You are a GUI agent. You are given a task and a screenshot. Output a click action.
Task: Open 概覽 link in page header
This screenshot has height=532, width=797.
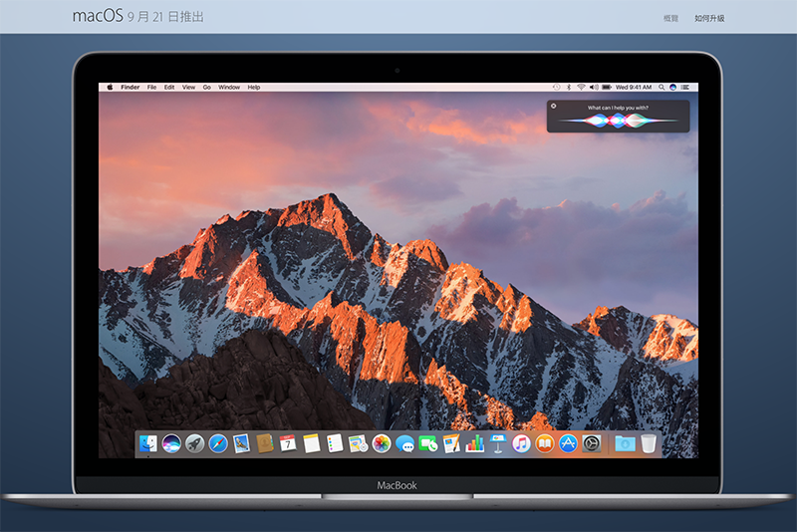tap(670, 18)
